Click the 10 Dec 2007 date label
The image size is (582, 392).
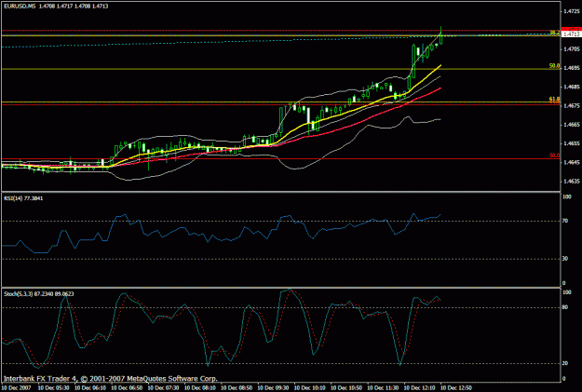coord(16,388)
